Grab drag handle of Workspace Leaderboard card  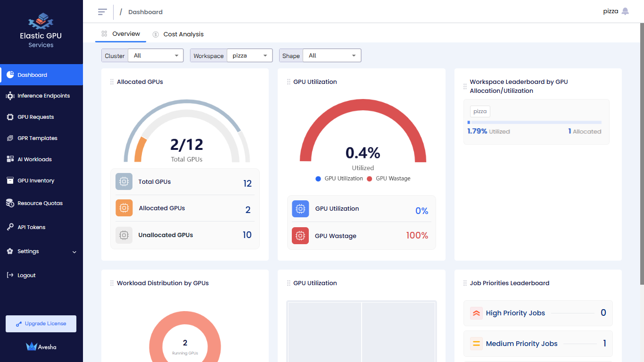point(465,87)
